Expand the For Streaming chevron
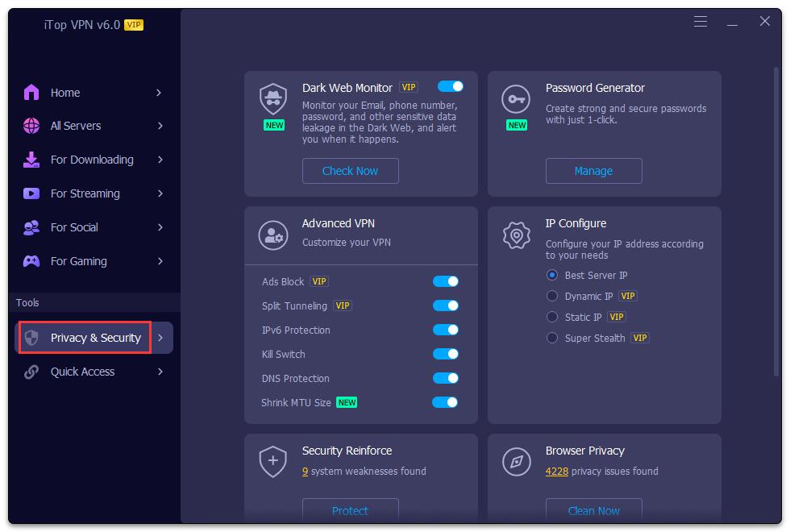 click(x=160, y=193)
